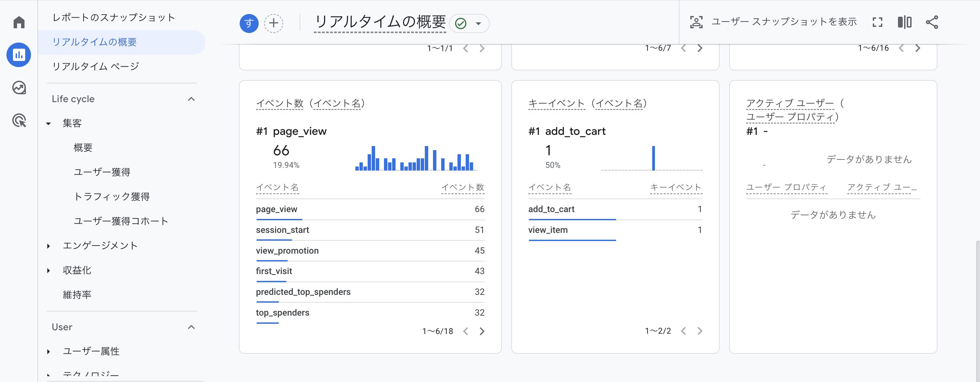Click the first_visit table row
This screenshot has height=382, width=980.
(x=370, y=271)
